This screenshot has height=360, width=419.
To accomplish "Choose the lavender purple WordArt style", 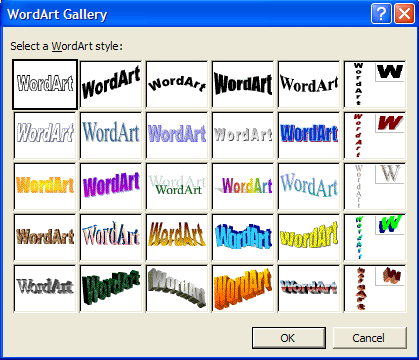I will tap(177, 135).
